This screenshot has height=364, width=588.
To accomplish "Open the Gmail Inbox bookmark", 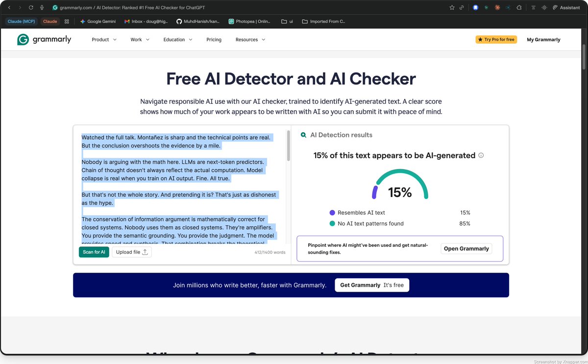I will click(x=147, y=22).
